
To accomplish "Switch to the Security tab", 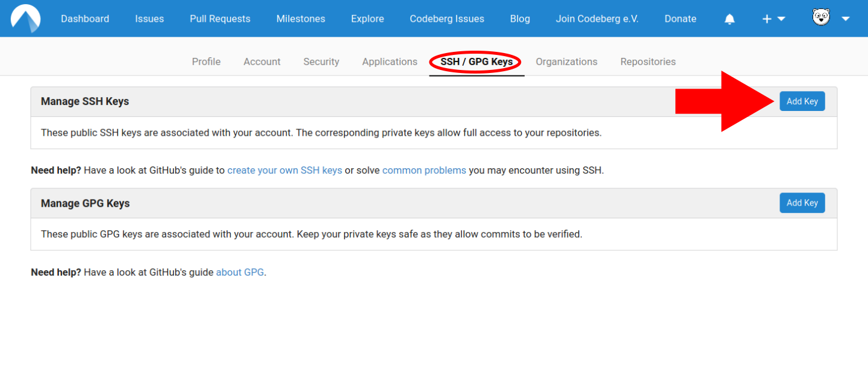I will pos(321,62).
